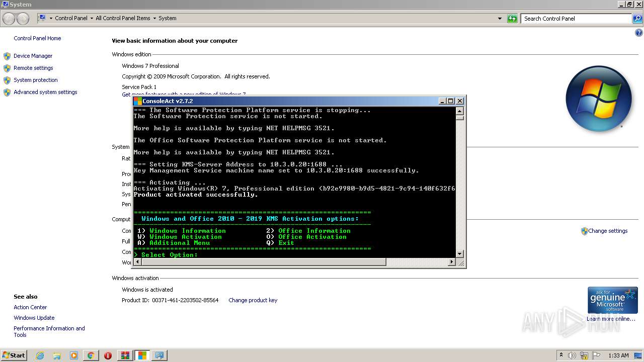The image size is (644, 362).
Task: Focus the Search Control Panel field
Action: point(577,19)
